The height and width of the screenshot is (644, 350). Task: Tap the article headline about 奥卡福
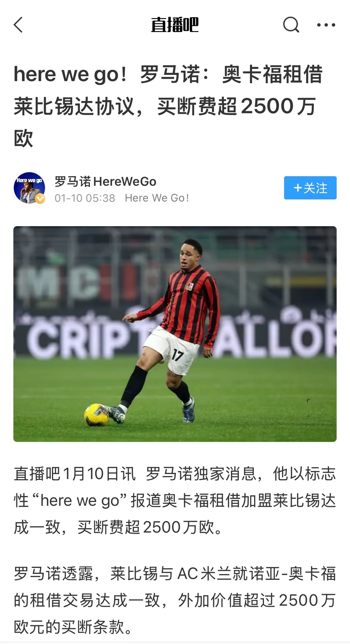(x=168, y=106)
